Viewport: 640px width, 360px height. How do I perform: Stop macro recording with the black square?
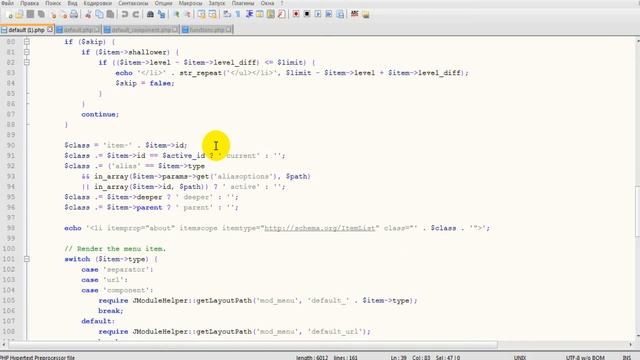point(307,15)
